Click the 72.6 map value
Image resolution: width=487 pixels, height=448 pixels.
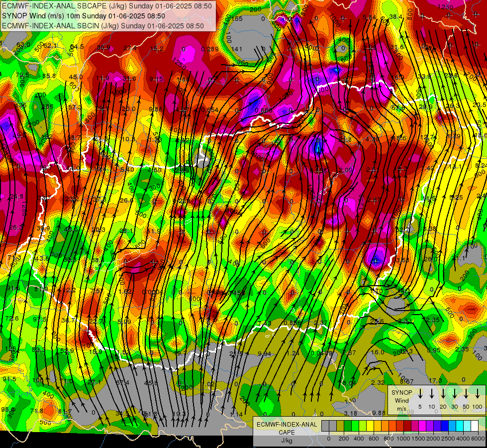(12, 319)
